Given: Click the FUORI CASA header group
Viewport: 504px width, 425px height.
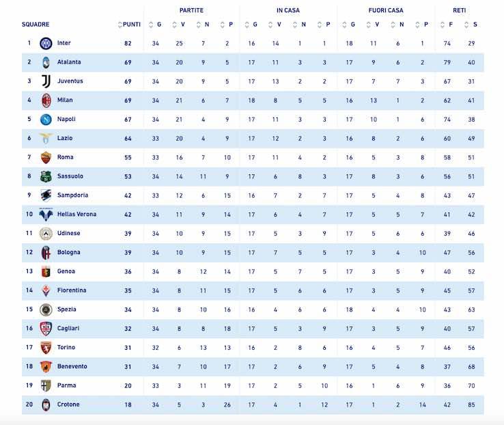Looking at the screenshot, I should click(386, 10).
